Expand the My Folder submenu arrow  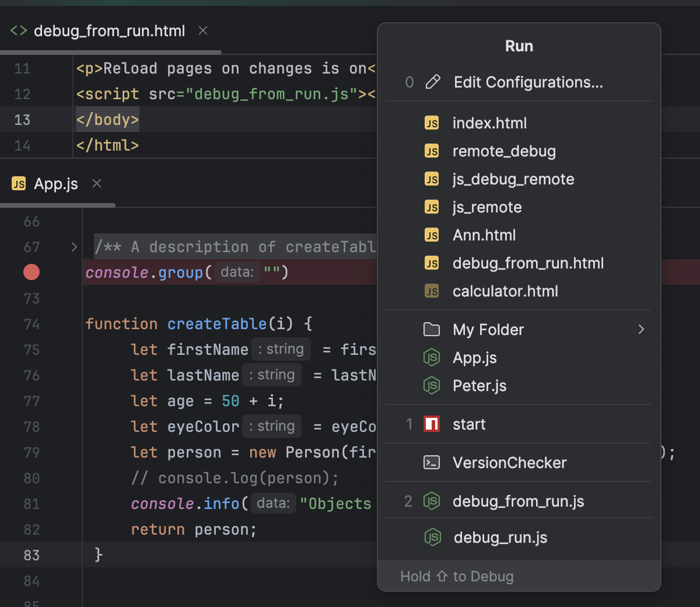coord(641,330)
